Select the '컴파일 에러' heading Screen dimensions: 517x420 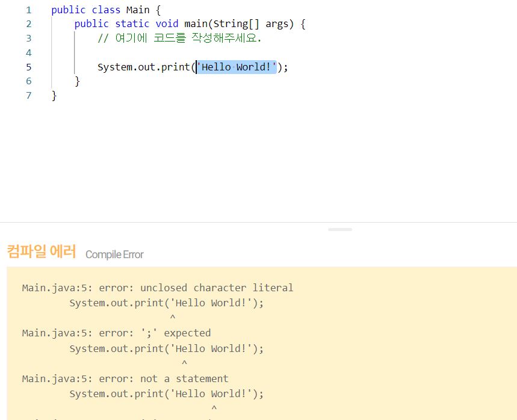[x=42, y=252]
